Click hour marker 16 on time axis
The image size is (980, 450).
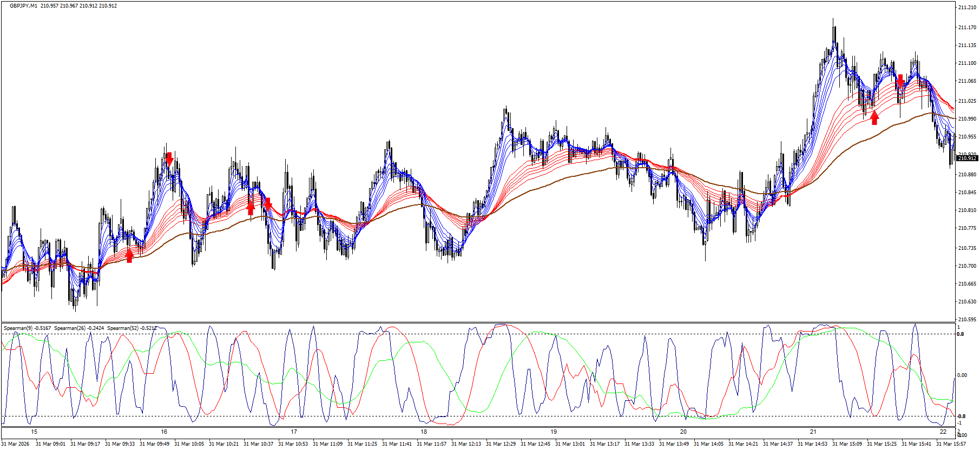[x=164, y=432]
